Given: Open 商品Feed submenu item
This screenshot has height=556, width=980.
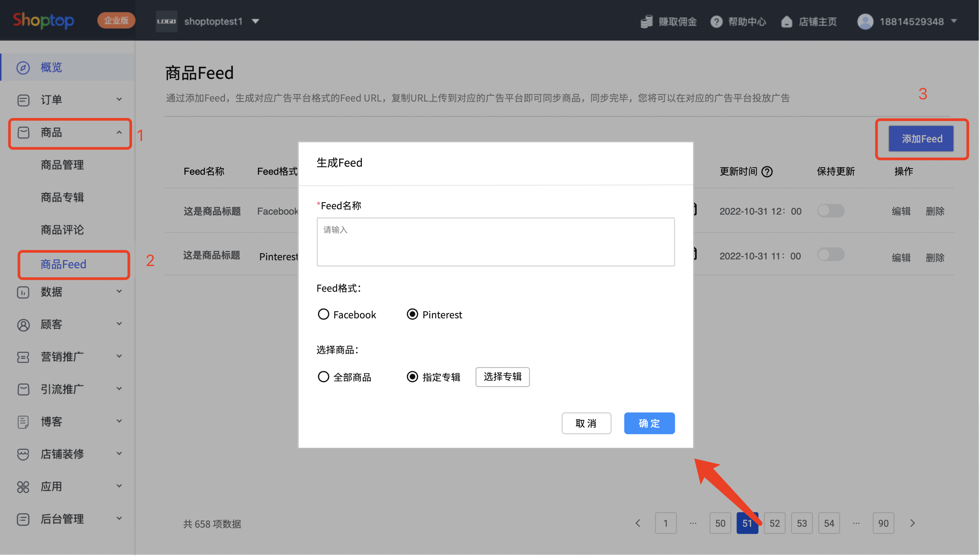Looking at the screenshot, I should click(63, 264).
